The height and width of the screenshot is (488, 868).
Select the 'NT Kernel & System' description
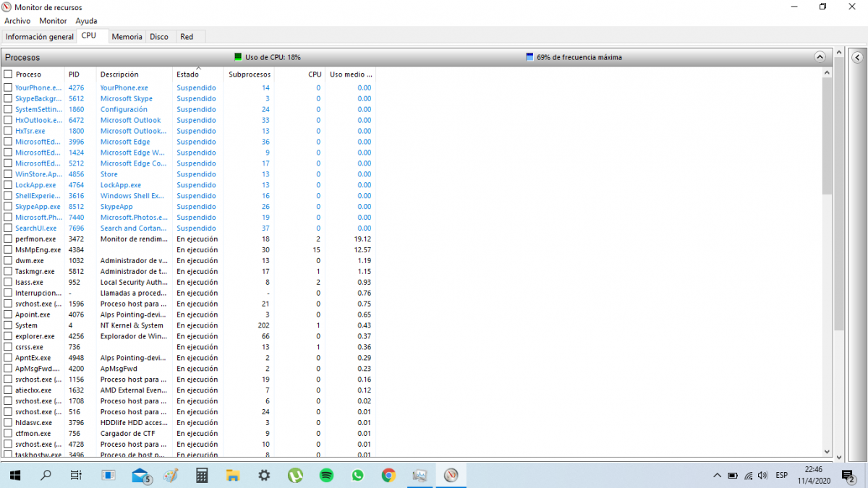click(x=132, y=325)
